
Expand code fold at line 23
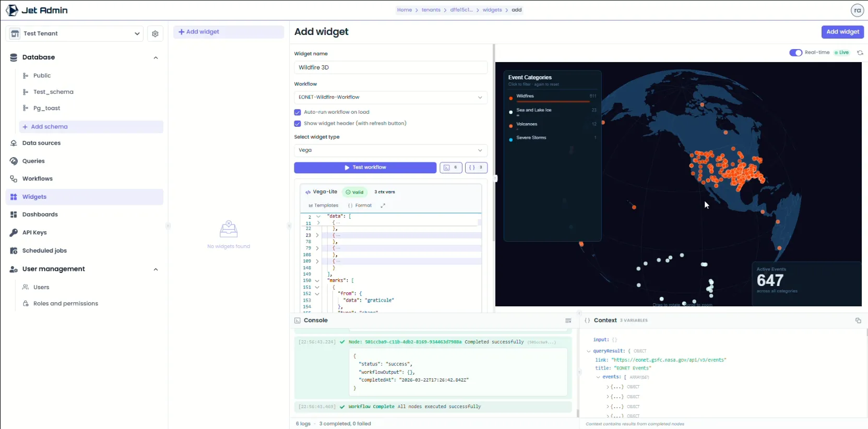(317, 235)
